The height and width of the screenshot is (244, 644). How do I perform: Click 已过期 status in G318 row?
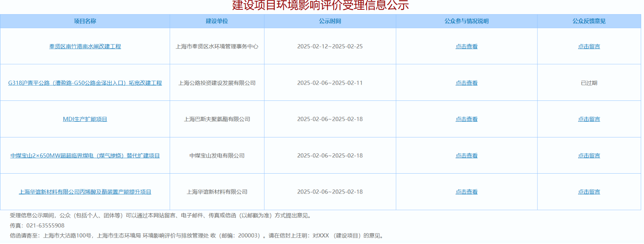pyautogui.click(x=589, y=83)
